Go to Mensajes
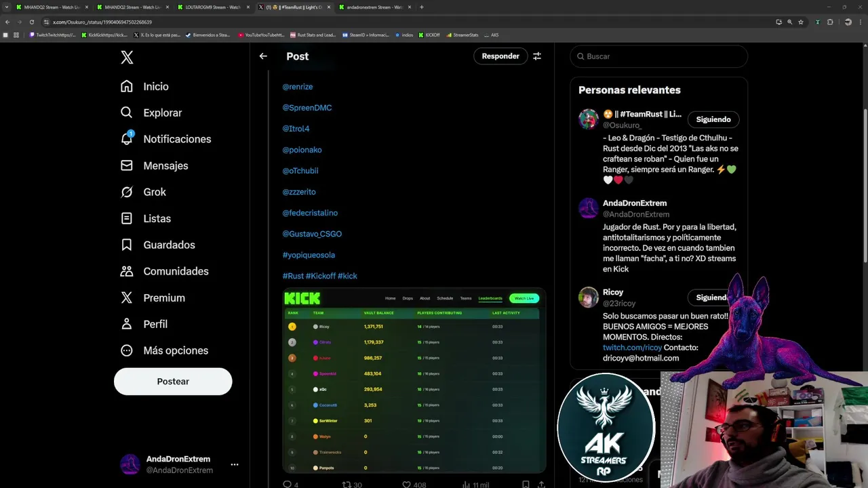 154,165
